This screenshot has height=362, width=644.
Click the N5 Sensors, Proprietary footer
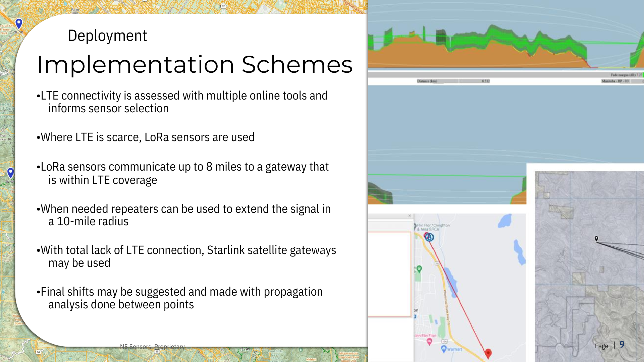coord(152,347)
